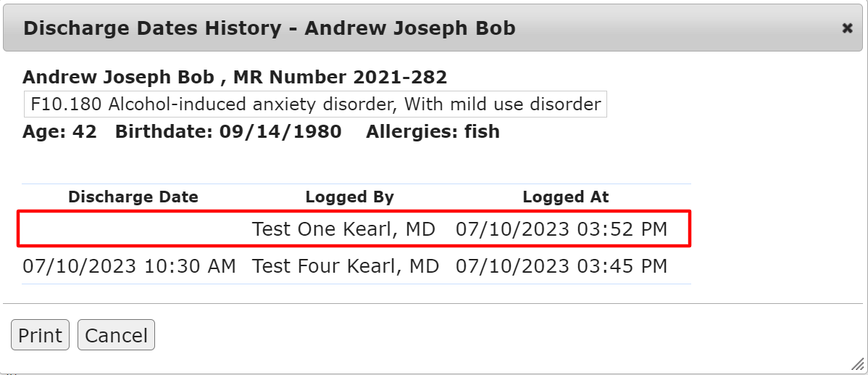Click the Print button
Image resolution: width=868 pixels, height=375 pixels.
point(40,336)
